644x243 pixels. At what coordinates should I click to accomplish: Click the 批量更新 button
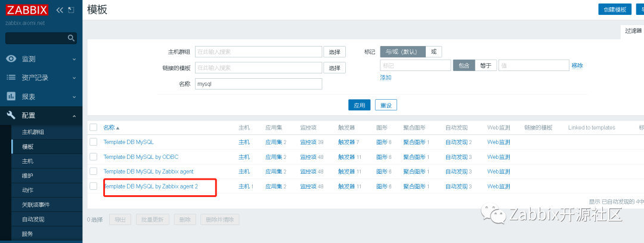point(153,220)
